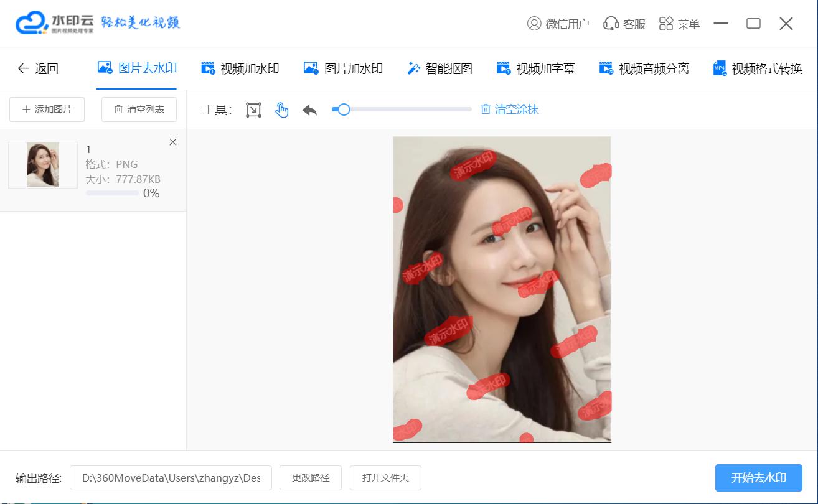818x504 pixels.
Task: Click the 客服 label
Action: coord(634,24)
